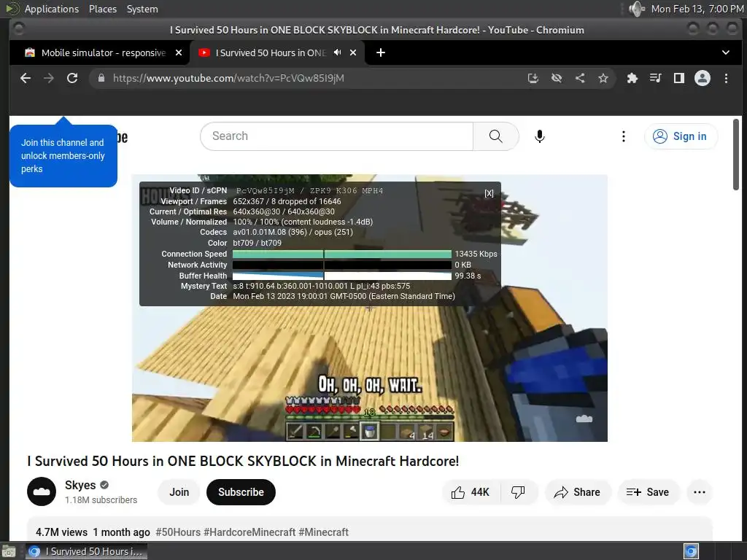
Task: Focus the YouTube Search field
Action: (x=336, y=136)
